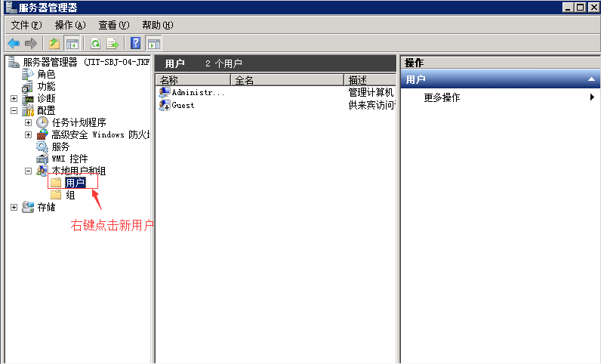Click the firewall brick wall icon
601x364 pixels.
tap(42, 134)
